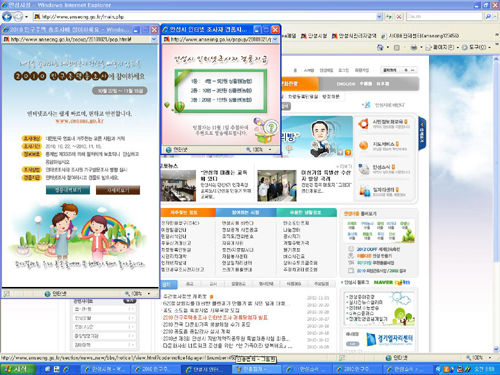Click the search magnifier icon
The height and width of the screenshot is (375, 500).
488,16
